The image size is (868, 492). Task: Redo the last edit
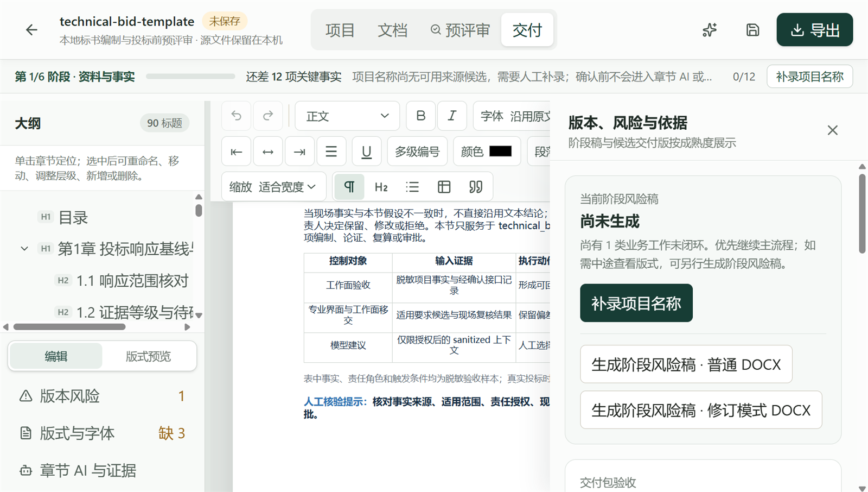click(x=268, y=116)
